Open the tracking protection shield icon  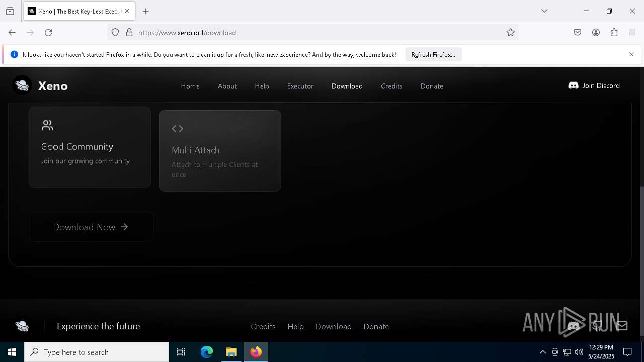(x=115, y=33)
